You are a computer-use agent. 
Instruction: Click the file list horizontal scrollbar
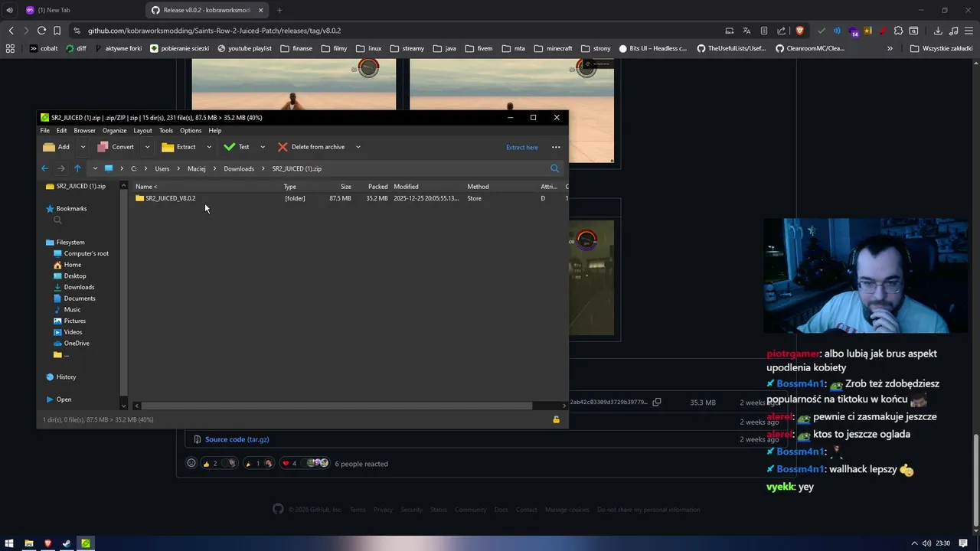pyautogui.click(x=337, y=406)
